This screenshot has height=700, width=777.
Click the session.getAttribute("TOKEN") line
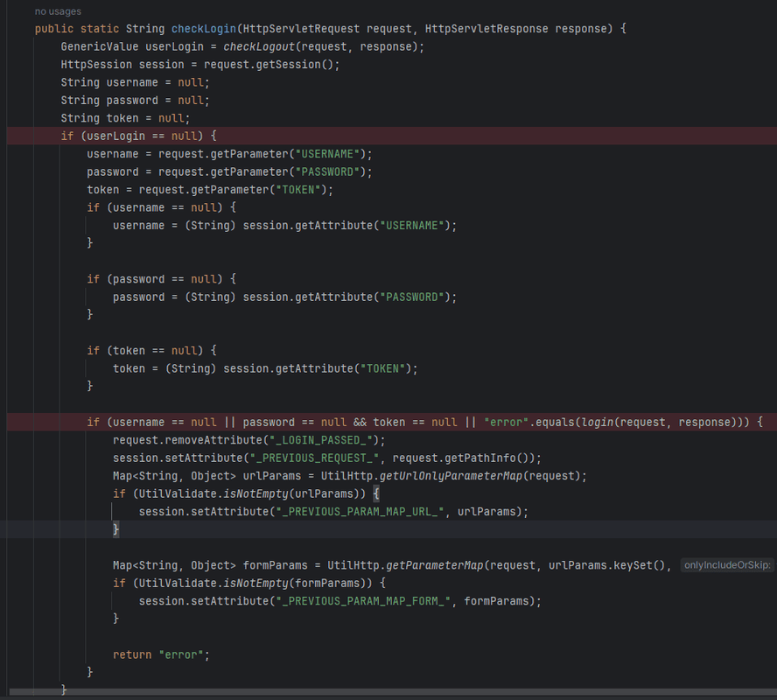(x=265, y=368)
